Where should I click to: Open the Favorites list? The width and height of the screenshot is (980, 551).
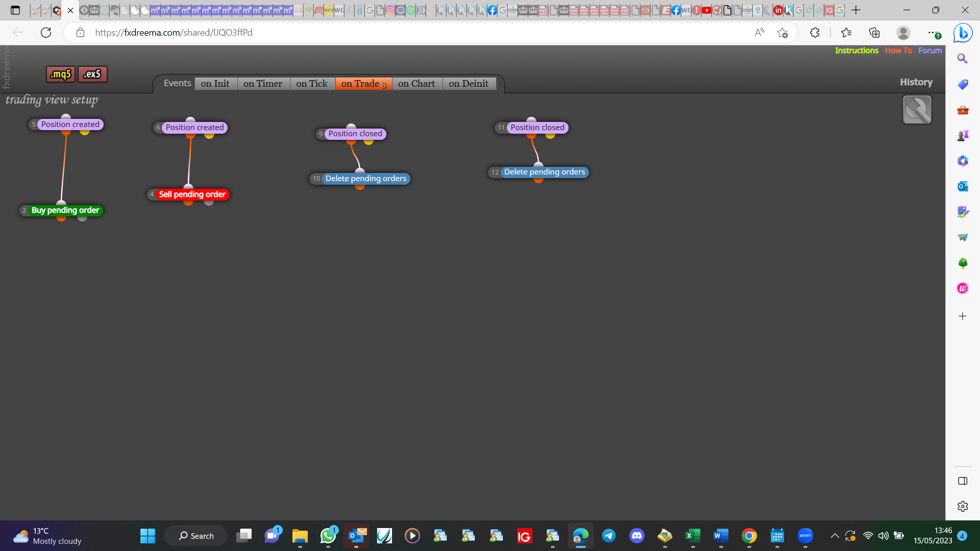coord(846,33)
